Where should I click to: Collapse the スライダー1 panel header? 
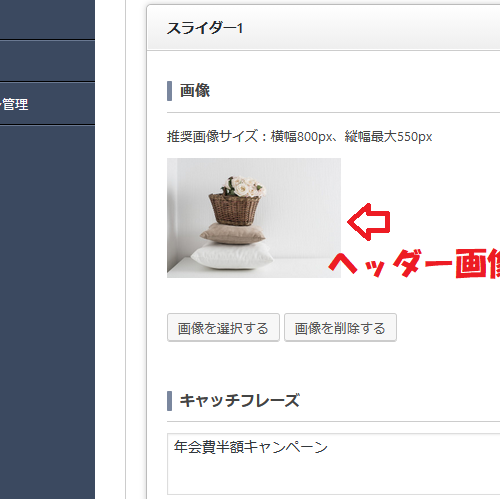pyautogui.click(x=323, y=28)
